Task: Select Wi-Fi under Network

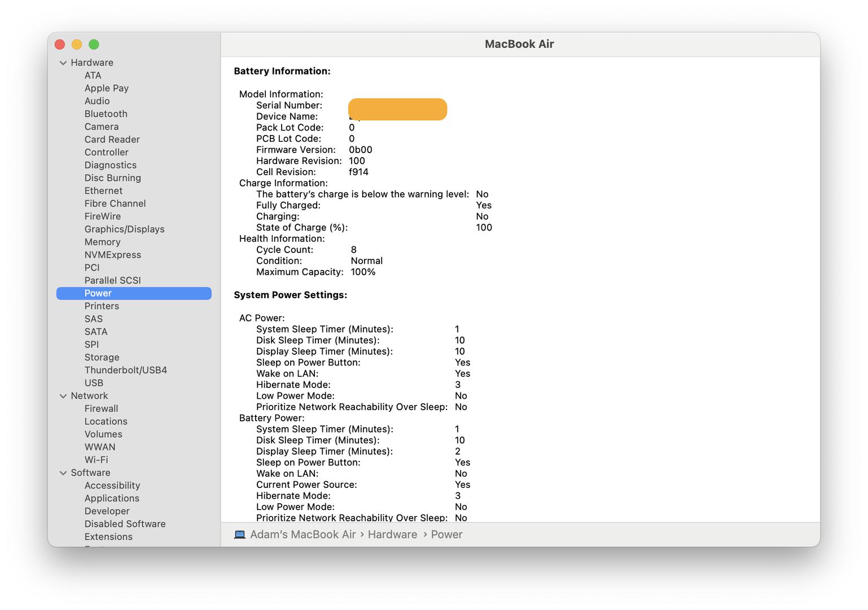Action: tap(97, 460)
